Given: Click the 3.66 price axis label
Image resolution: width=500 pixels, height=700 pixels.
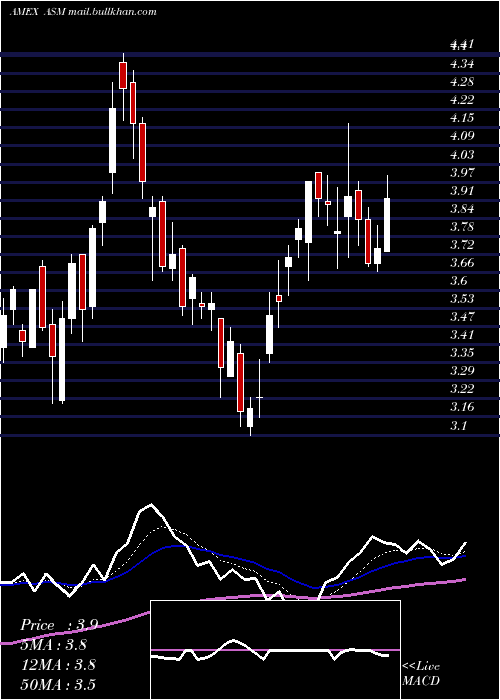Looking at the screenshot, I should (x=462, y=262).
